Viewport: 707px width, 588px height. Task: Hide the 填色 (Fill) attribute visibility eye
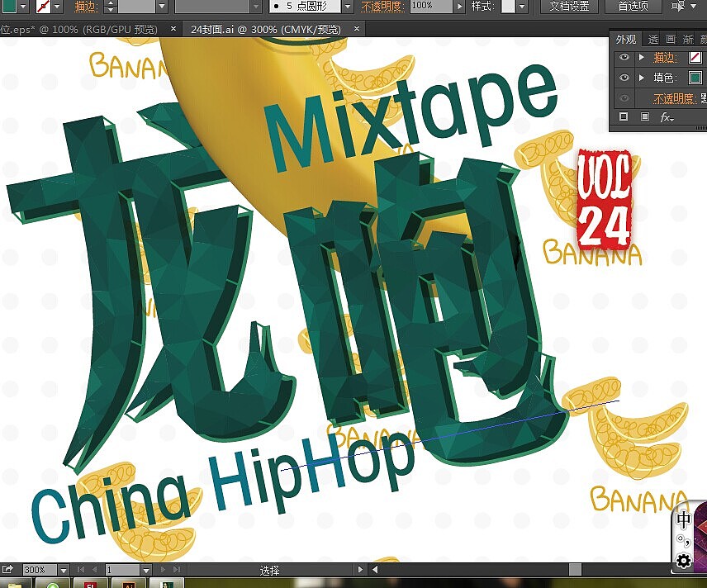click(624, 78)
